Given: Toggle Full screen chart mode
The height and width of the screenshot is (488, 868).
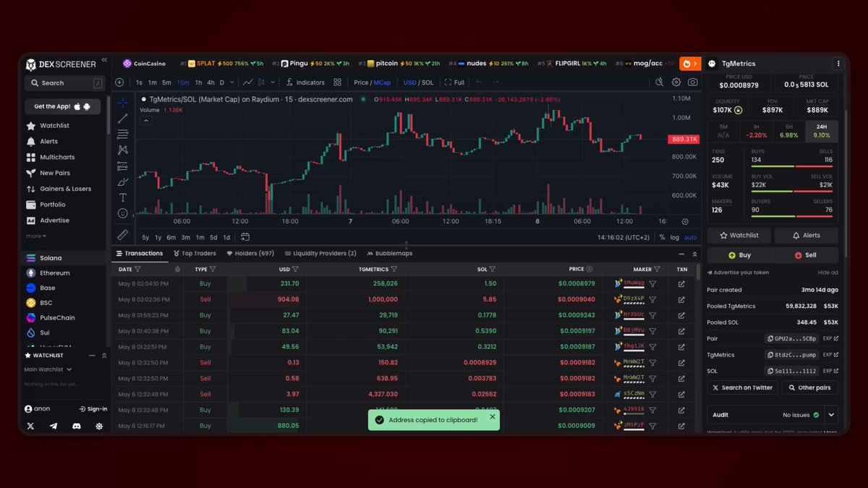Looking at the screenshot, I should pos(454,82).
